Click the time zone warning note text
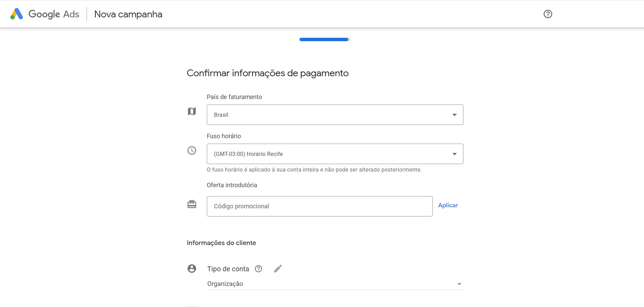644x307 pixels. [x=314, y=169]
